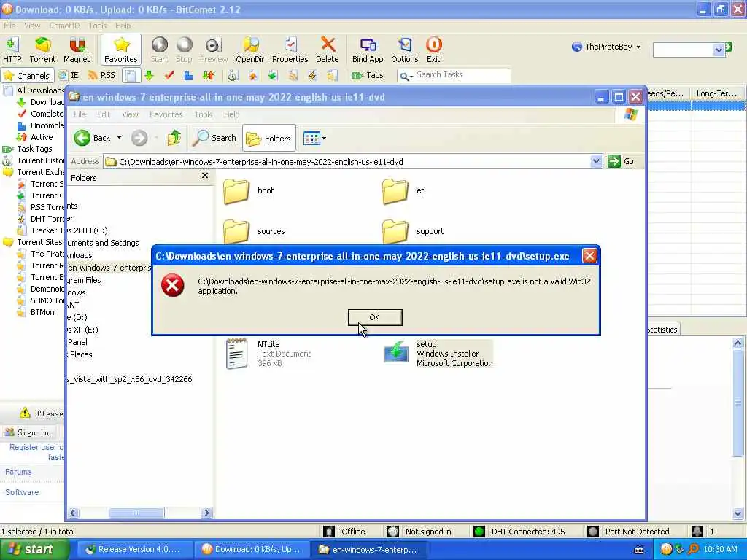The width and height of the screenshot is (747, 560).
Task: Open the download directory with OpenDir
Action: pyautogui.click(x=250, y=50)
